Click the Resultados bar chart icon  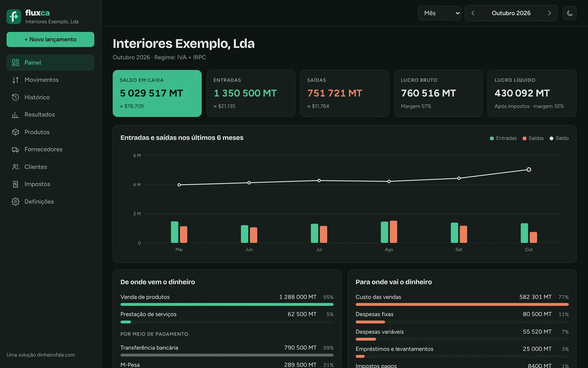point(15,115)
